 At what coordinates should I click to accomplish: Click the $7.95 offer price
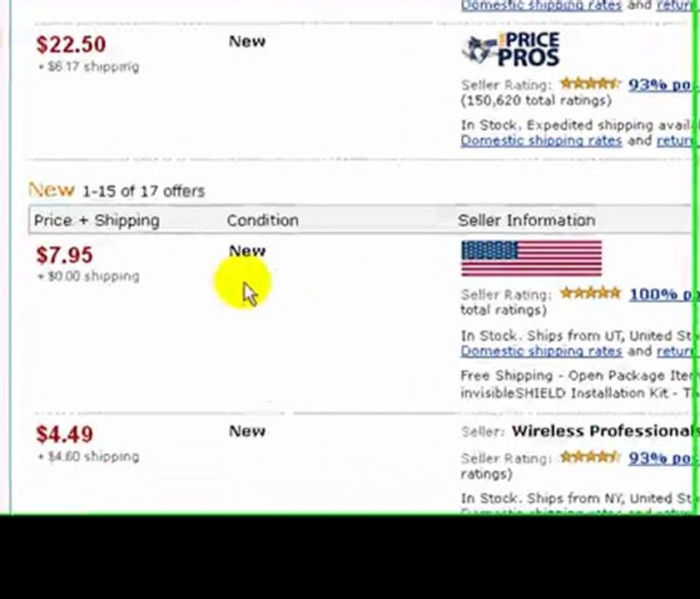point(64,255)
